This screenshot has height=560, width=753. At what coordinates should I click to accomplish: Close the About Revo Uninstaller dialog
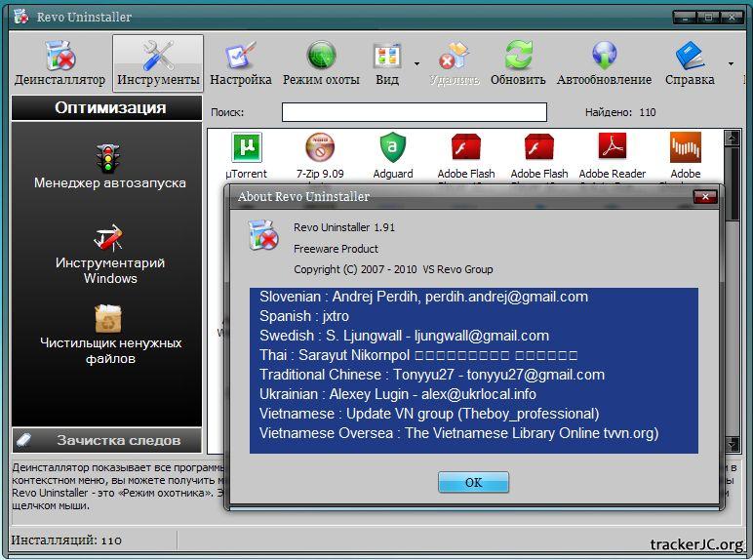tap(704, 196)
